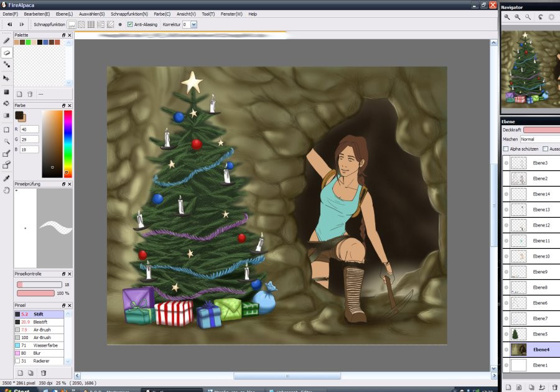Duplicate the current layer
Image resolution: width=560 pixels, height=392 pixels.
[x=531, y=388]
